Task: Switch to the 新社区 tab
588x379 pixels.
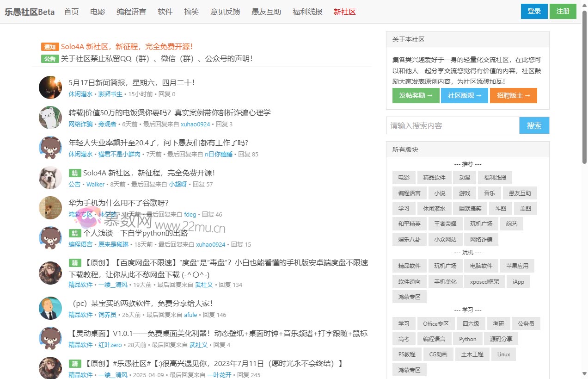Action: [x=344, y=12]
